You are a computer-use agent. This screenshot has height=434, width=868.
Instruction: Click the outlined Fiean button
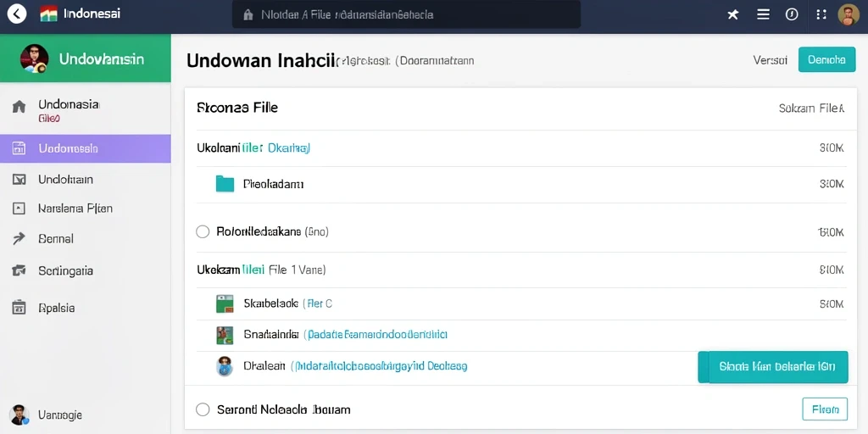(825, 409)
